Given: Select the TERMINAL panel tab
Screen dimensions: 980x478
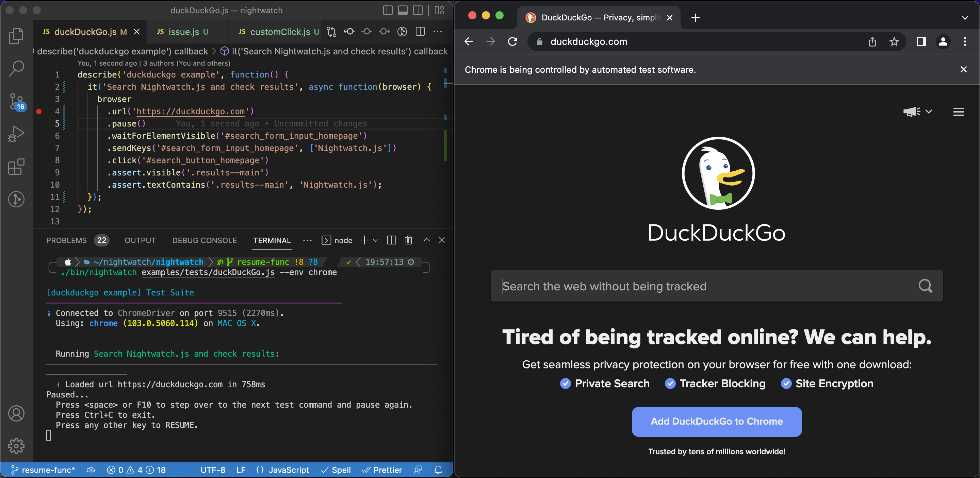Looking at the screenshot, I should pos(272,240).
